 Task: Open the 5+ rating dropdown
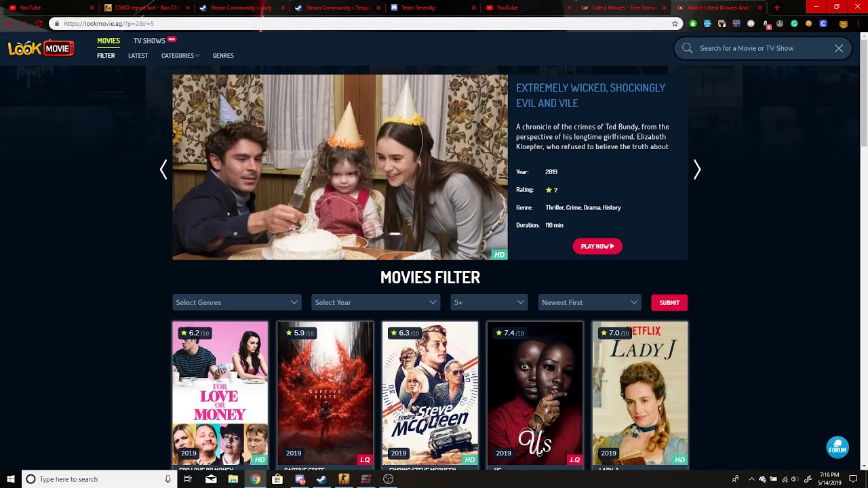point(489,302)
